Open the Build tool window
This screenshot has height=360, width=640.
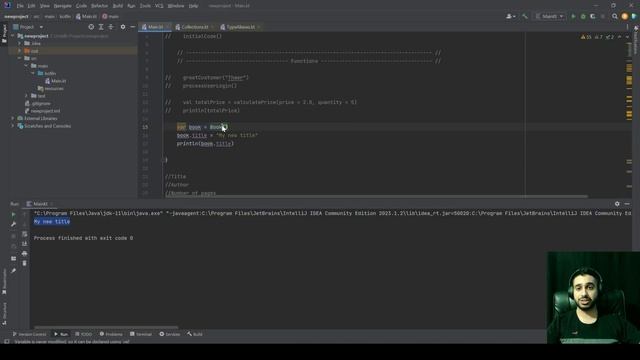coord(195,334)
